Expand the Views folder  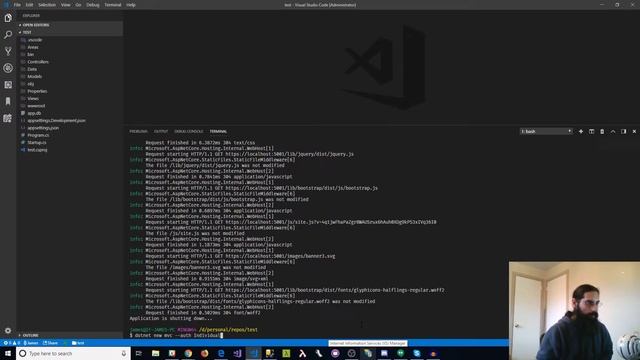click(x=33, y=99)
